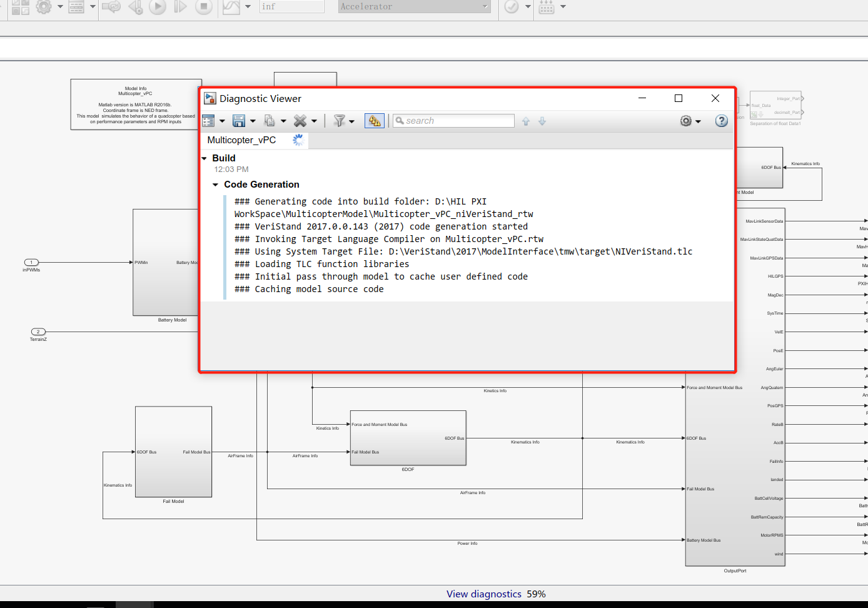Select the TerrainZ input port

(x=38, y=332)
